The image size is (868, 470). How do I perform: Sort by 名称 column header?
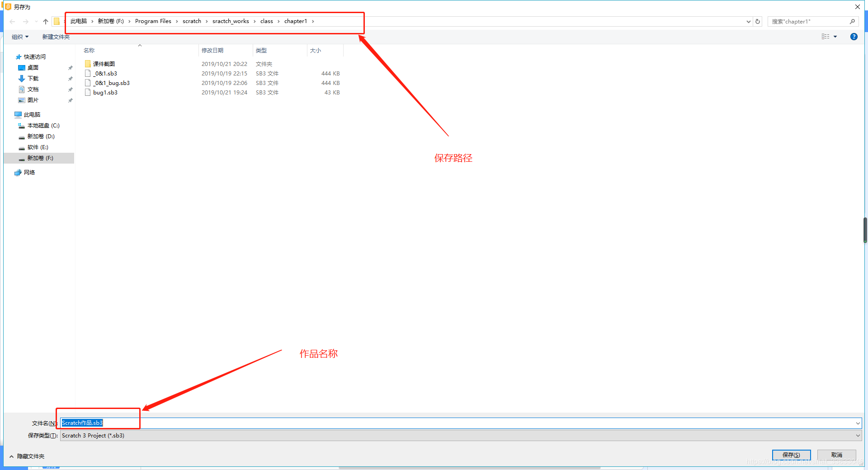[89, 51]
